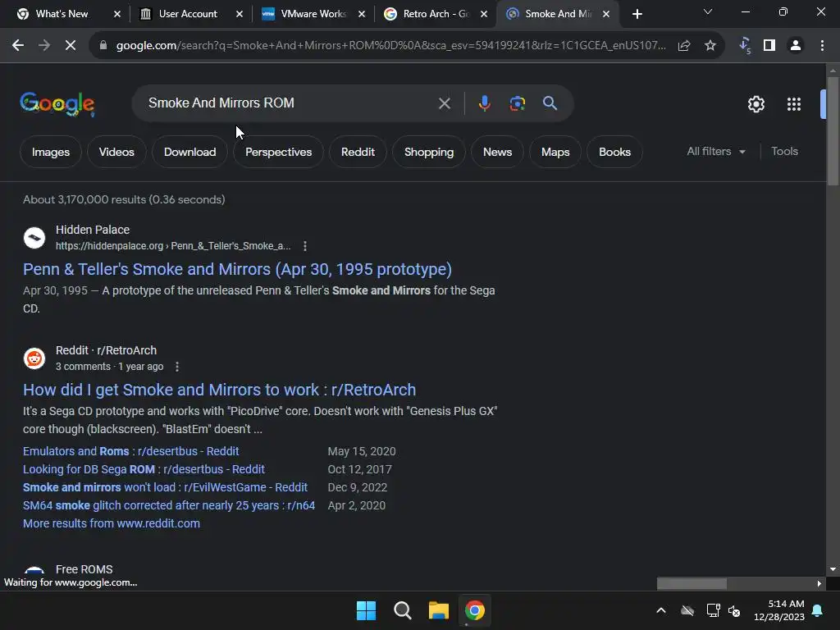Image resolution: width=840 pixels, height=630 pixels.
Task: Switch to the Retro Arch Google tab
Action: (x=436, y=14)
